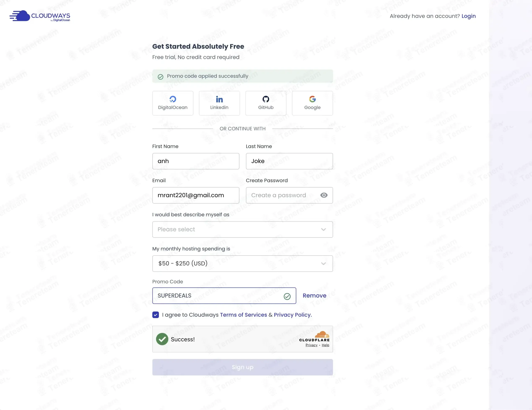Open the monthly hosting spending dropdown
This screenshot has width=532, height=410.
point(242,263)
